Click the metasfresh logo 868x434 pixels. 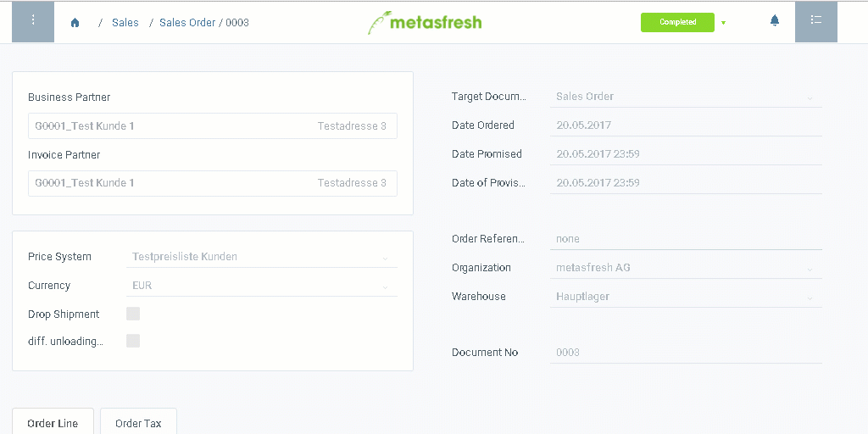(425, 22)
